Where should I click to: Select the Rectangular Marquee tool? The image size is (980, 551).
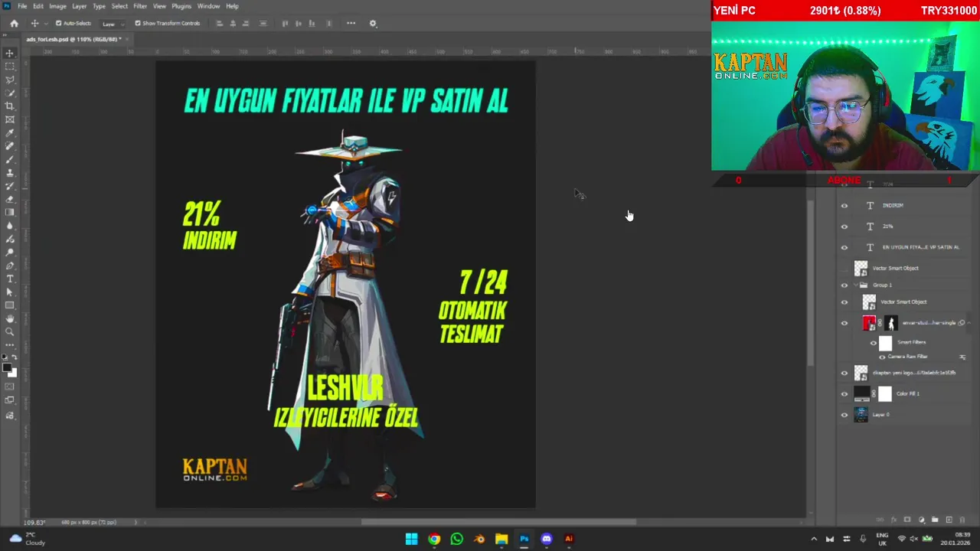(10, 67)
